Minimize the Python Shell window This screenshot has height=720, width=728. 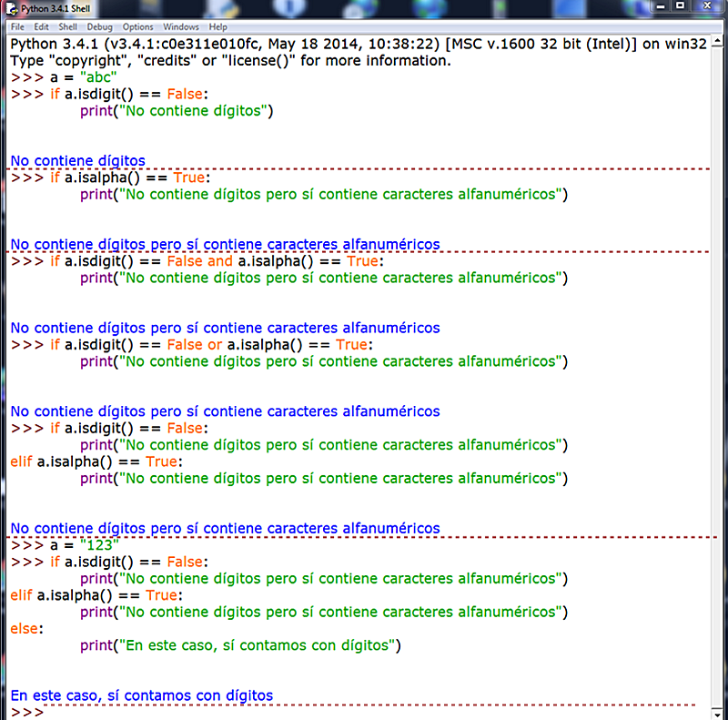tap(660, 7)
